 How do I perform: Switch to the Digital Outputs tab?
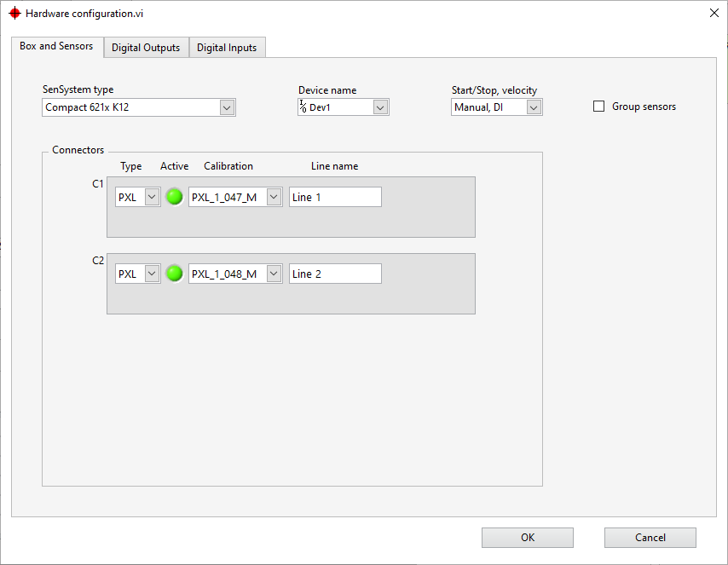click(x=146, y=48)
